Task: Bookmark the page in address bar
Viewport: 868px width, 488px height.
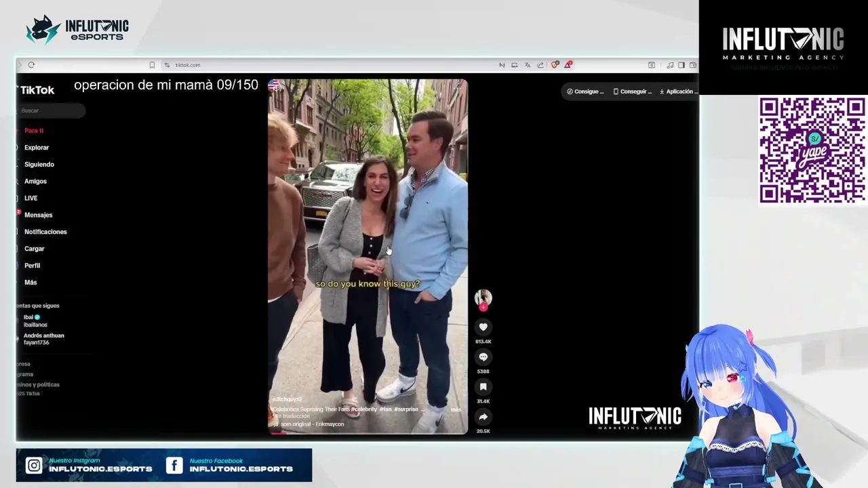Action: pyautogui.click(x=152, y=65)
